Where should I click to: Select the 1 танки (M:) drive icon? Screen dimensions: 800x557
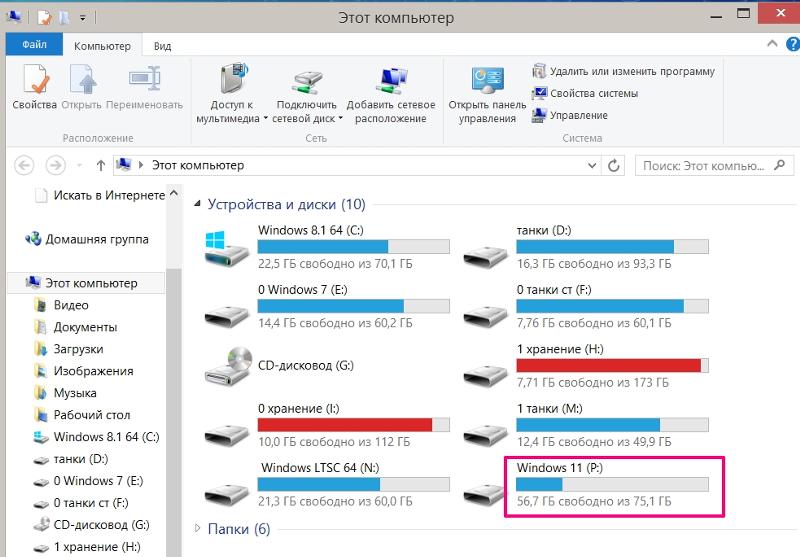pyautogui.click(x=485, y=434)
